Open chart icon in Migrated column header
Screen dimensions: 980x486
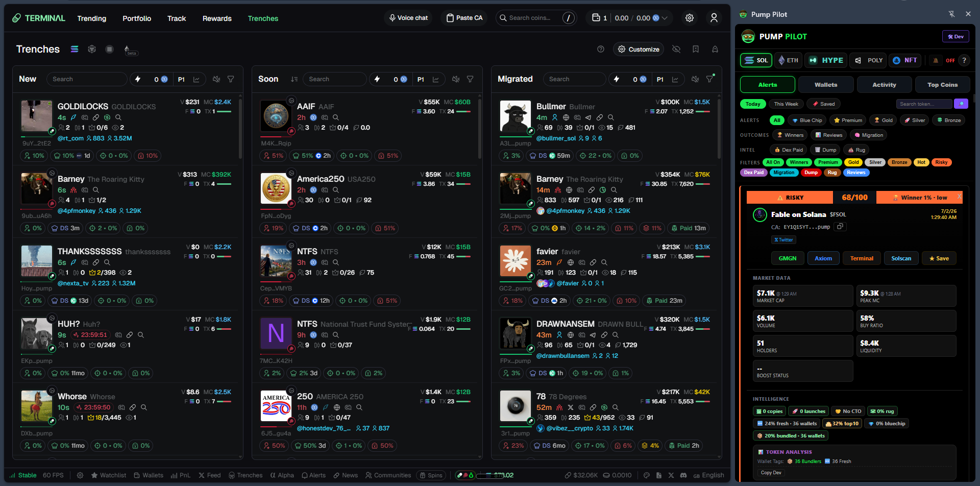click(675, 79)
